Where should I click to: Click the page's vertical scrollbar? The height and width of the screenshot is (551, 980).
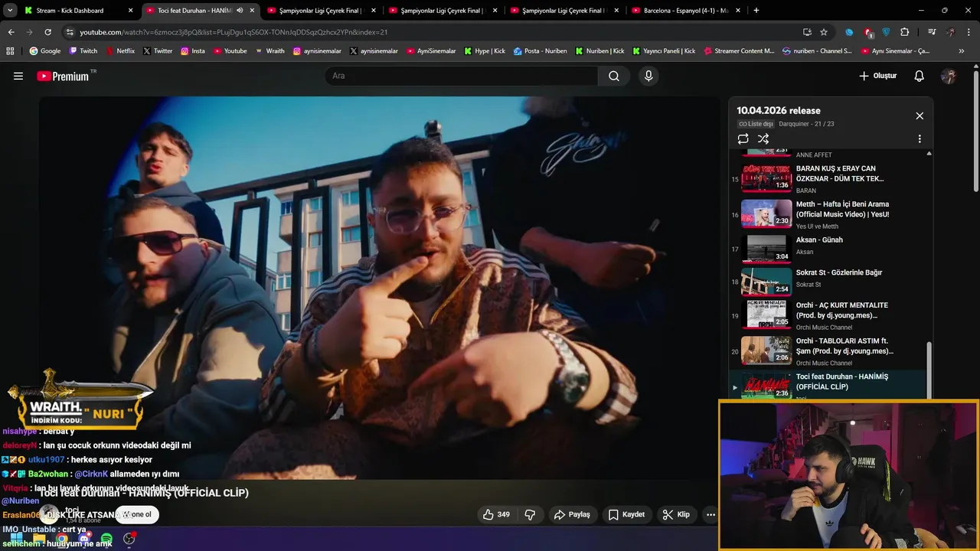click(x=975, y=130)
